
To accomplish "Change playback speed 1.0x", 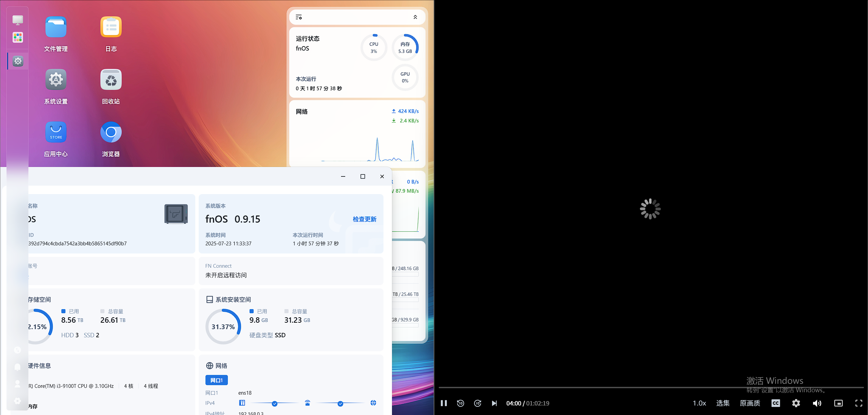I will point(699,403).
